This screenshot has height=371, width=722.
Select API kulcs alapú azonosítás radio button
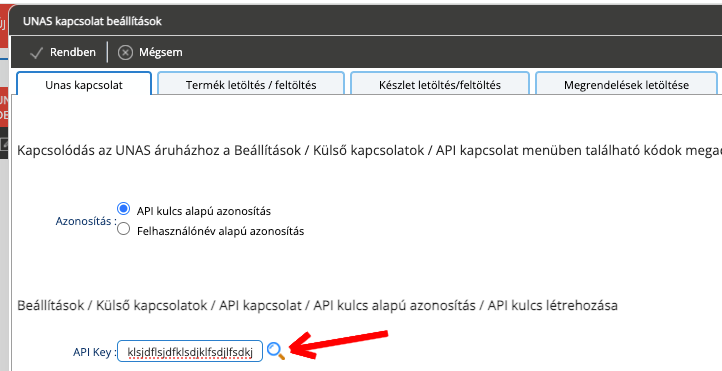pyautogui.click(x=123, y=209)
